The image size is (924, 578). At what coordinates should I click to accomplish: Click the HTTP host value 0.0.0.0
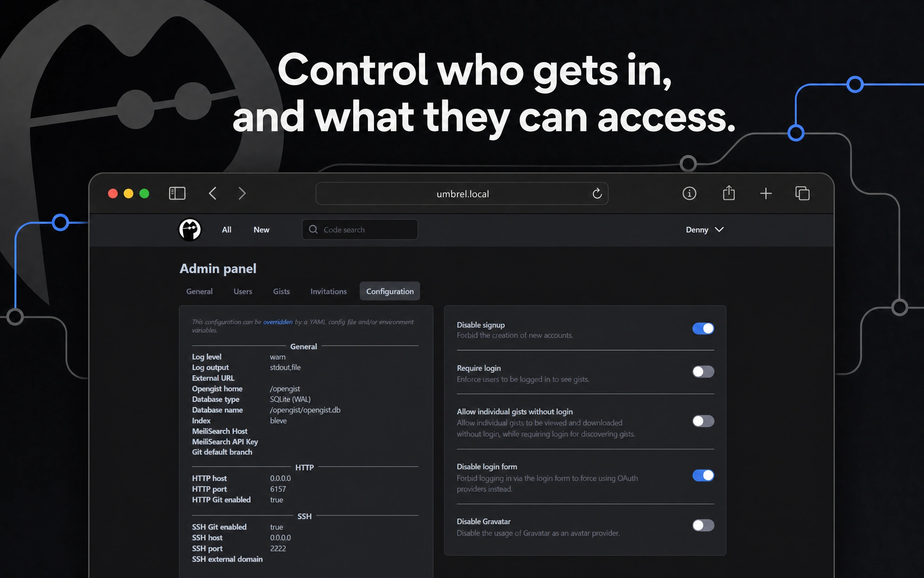pos(280,478)
